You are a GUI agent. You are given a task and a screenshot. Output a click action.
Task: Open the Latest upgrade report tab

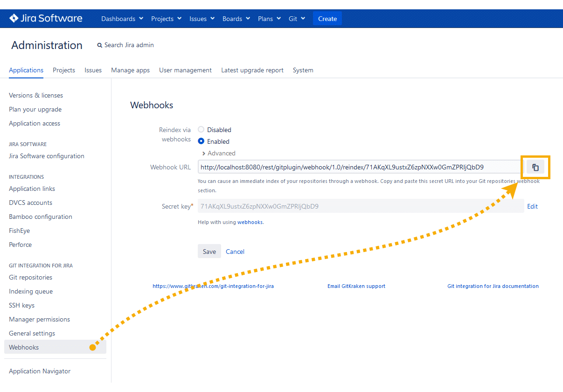[252, 70]
